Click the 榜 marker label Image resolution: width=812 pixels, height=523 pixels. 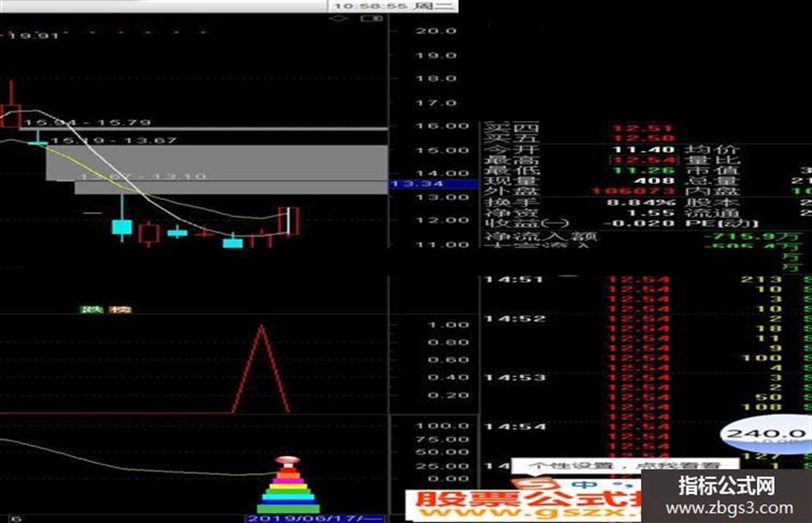(119, 310)
